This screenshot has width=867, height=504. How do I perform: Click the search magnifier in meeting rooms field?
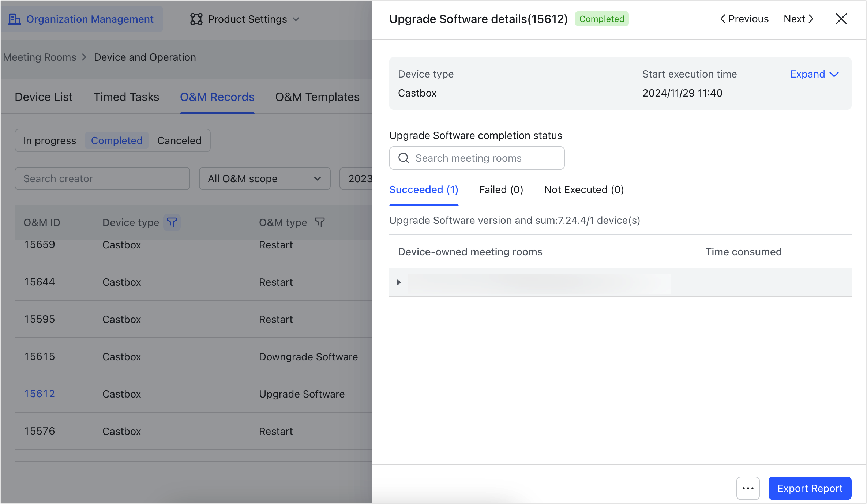pos(404,158)
